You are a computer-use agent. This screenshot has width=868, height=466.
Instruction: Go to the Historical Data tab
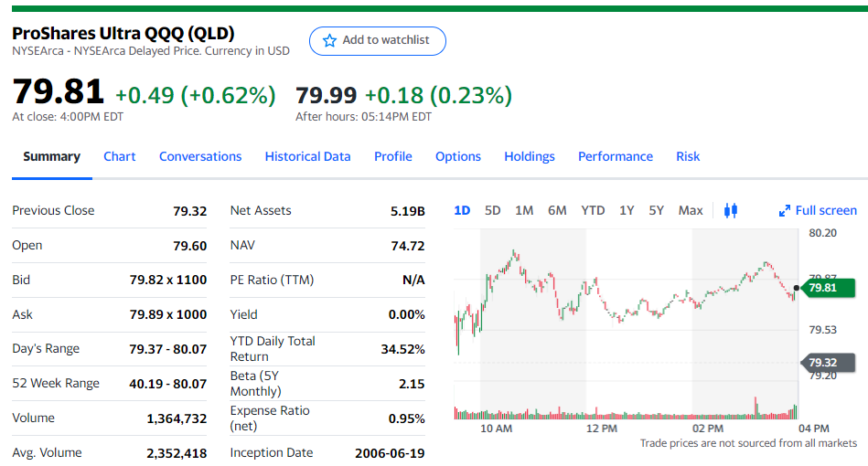[x=308, y=156]
